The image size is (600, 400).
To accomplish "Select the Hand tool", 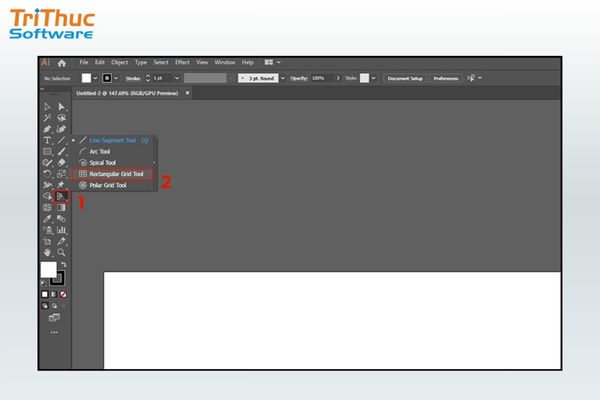I will pos(47,253).
